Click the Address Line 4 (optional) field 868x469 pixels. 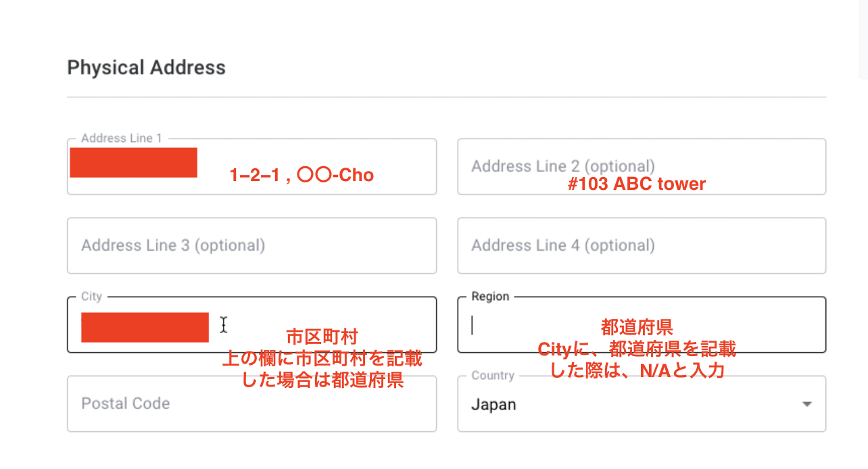(x=641, y=245)
